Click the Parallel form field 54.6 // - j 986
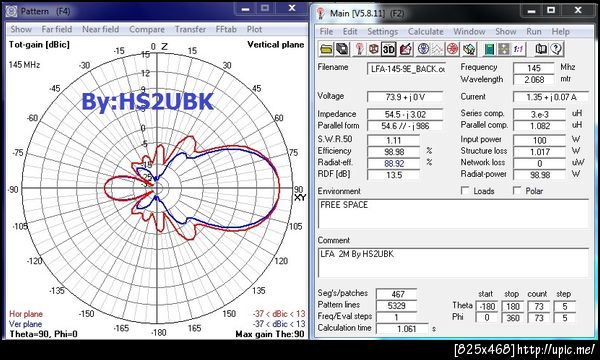Viewport: 600px width, 360px height. pos(405,126)
